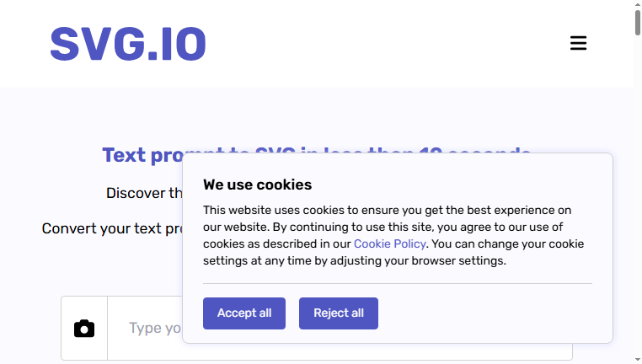Open the Cookie Policy link
Image resolution: width=642 pixels, height=364 pixels.
(390, 244)
